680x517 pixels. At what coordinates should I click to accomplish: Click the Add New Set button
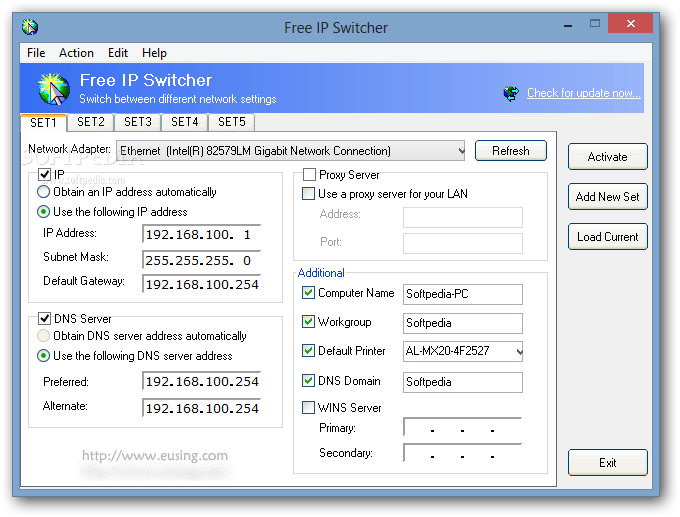(608, 196)
